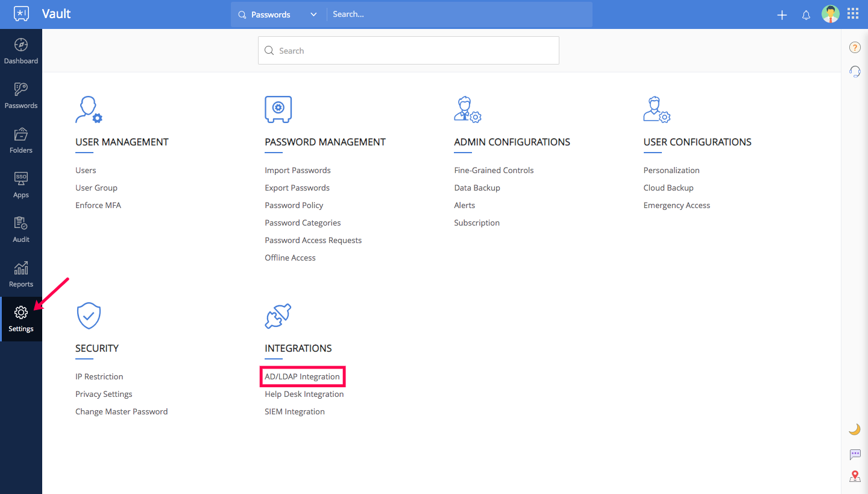Click Enforce MFA under User Management
Screen dimensions: 868x494
pos(98,205)
